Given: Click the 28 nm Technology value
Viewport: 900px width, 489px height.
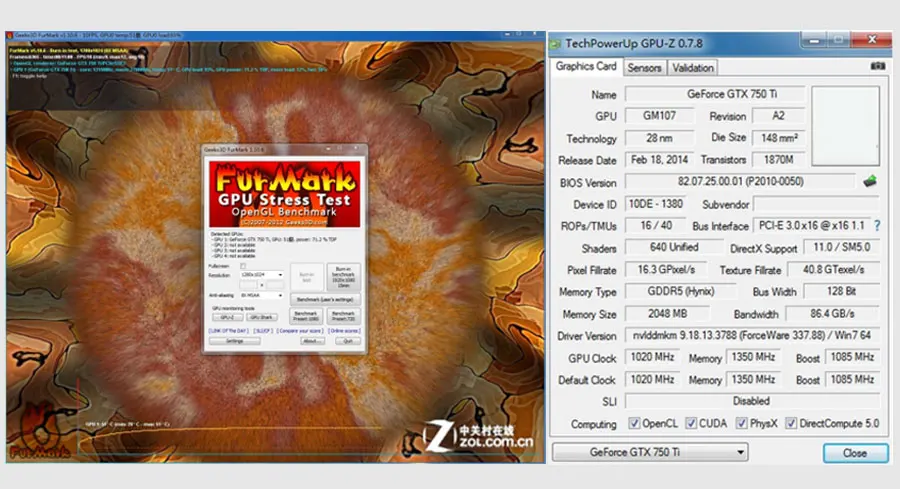Looking at the screenshot, I should click(659, 138).
